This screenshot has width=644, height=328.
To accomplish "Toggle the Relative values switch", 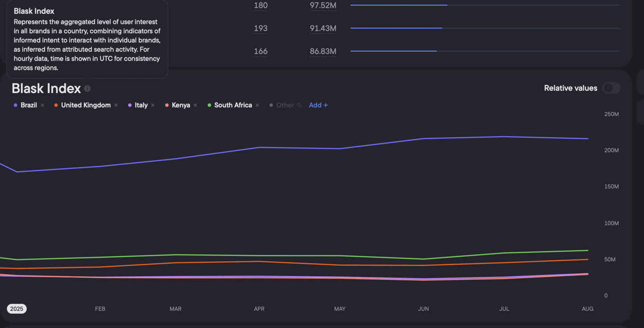I will coord(611,88).
